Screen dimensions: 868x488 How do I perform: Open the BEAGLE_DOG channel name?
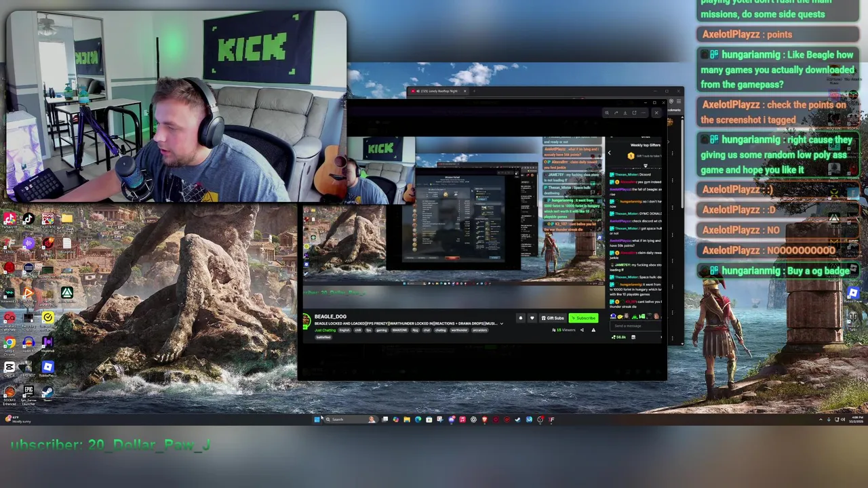(x=330, y=317)
